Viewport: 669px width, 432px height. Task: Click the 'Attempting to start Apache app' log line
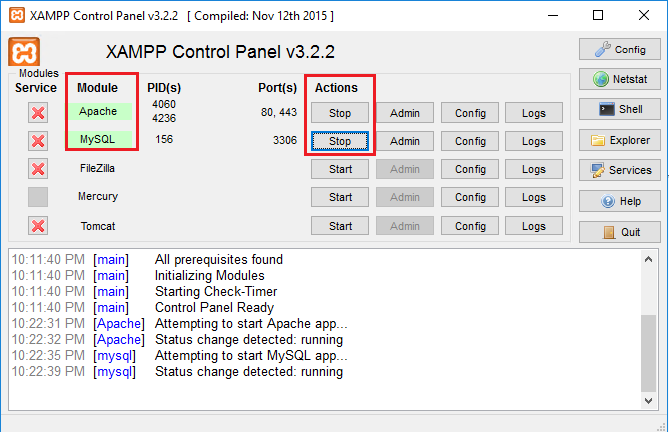click(x=251, y=324)
